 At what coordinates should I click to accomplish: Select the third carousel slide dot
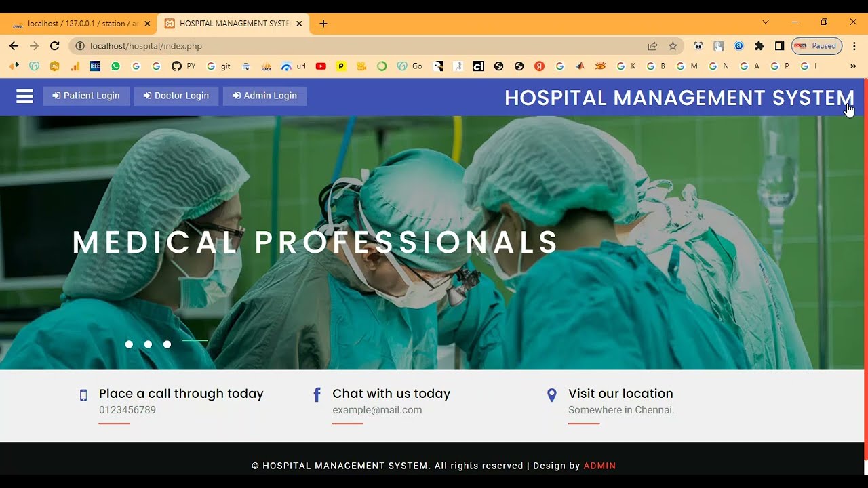click(167, 344)
